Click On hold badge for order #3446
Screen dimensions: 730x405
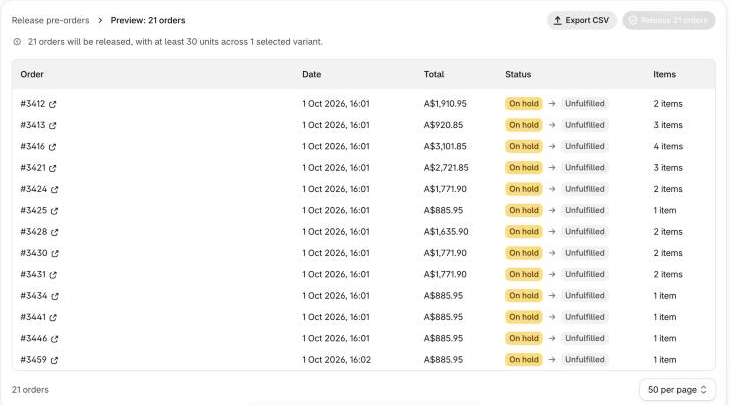[x=524, y=338]
